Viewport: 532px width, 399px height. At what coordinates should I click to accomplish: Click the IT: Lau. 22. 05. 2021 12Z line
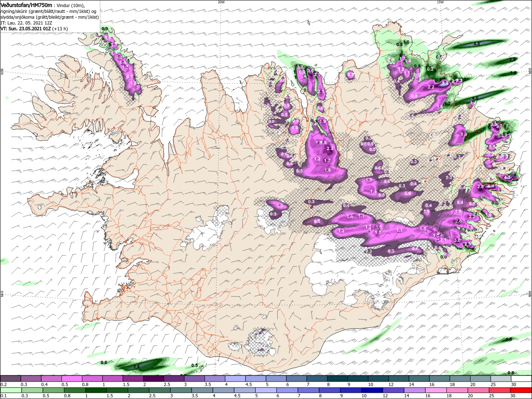pos(27,23)
